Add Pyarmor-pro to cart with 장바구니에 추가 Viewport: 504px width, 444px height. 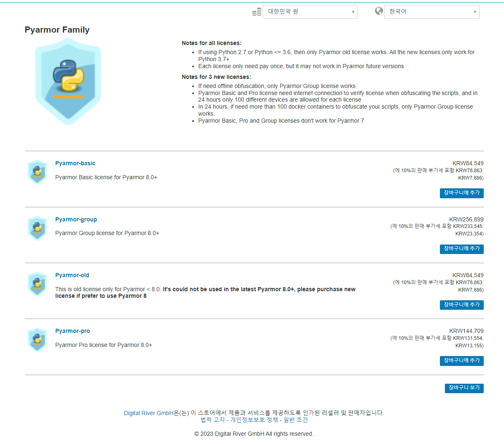click(x=461, y=361)
